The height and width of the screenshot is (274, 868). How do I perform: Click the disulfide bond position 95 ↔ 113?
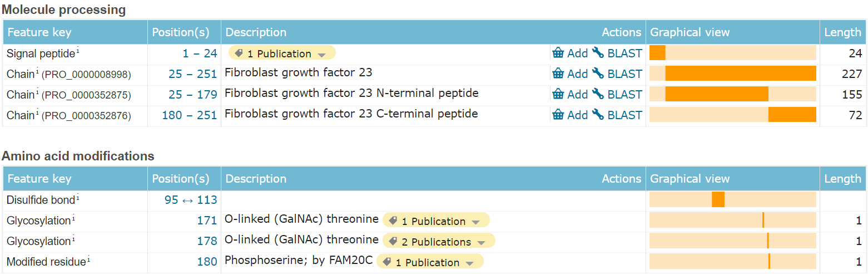pyautogui.click(x=191, y=199)
